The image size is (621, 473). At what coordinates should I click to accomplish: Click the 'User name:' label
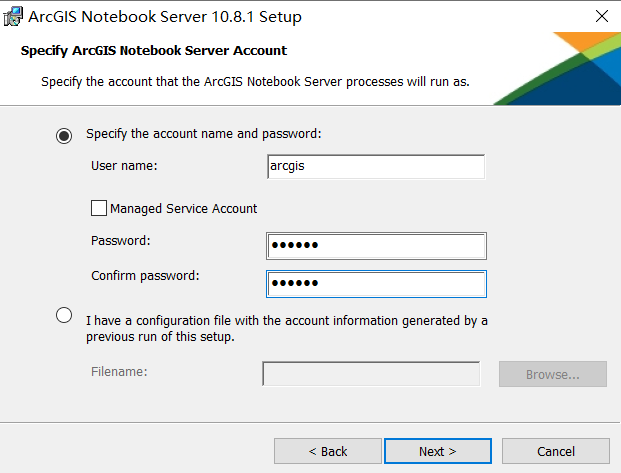point(124,166)
